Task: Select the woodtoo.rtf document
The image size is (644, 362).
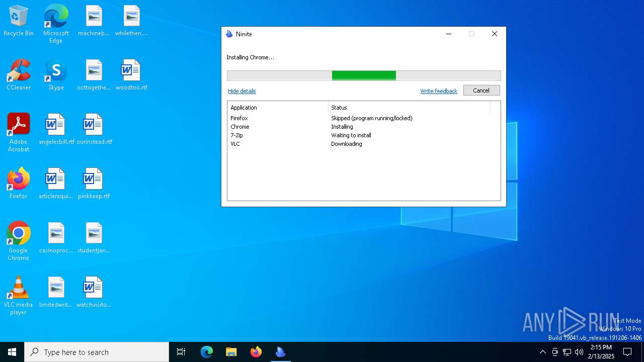Action: [131, 75]
